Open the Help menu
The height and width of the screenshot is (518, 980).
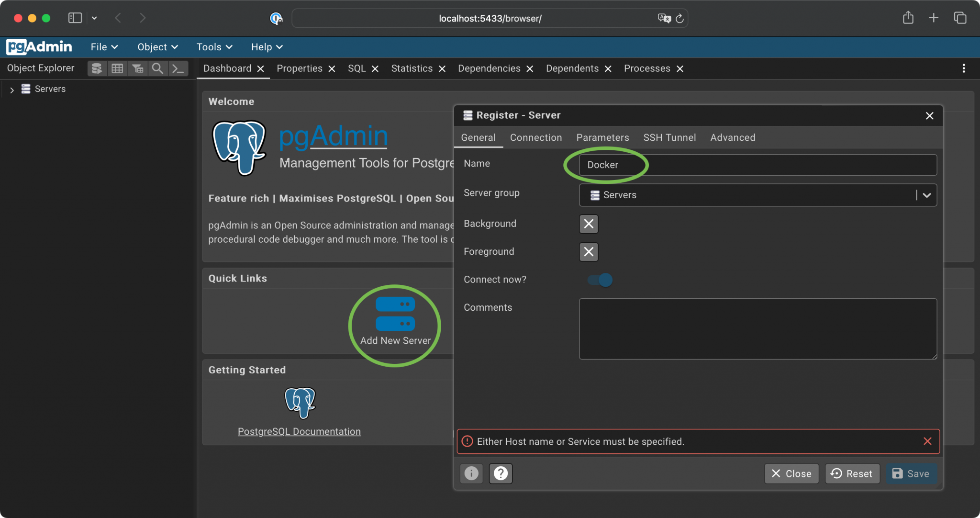coord(267,47)
